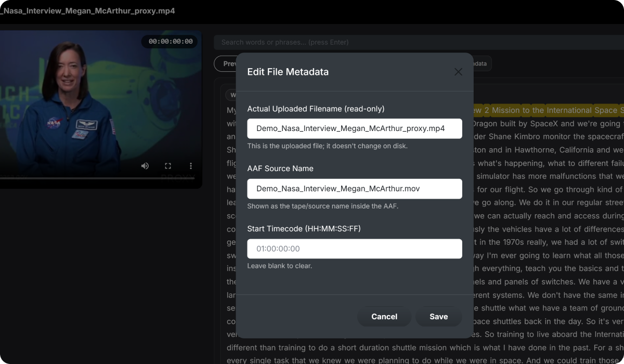Click the search words or phrases box
Screen dimensions: 624x364
pos(419,42)
